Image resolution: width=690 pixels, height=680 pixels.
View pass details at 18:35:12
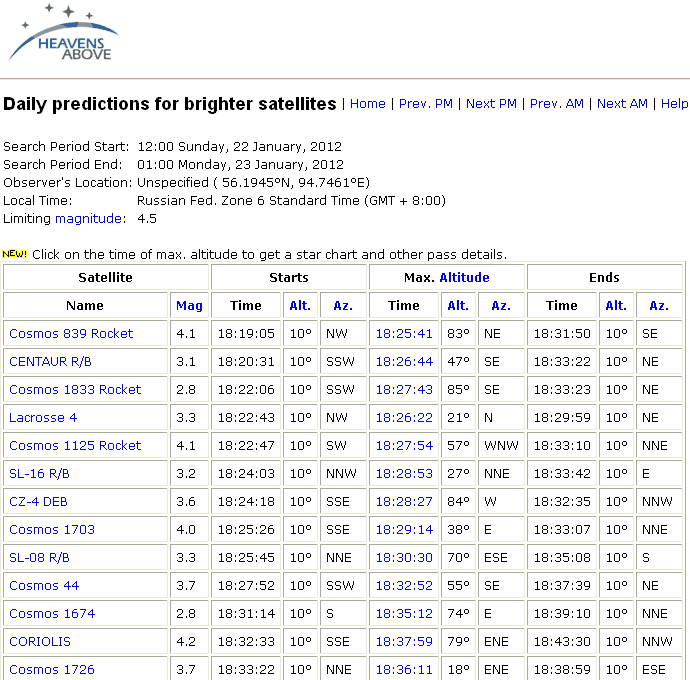click(x=404, y=614)
